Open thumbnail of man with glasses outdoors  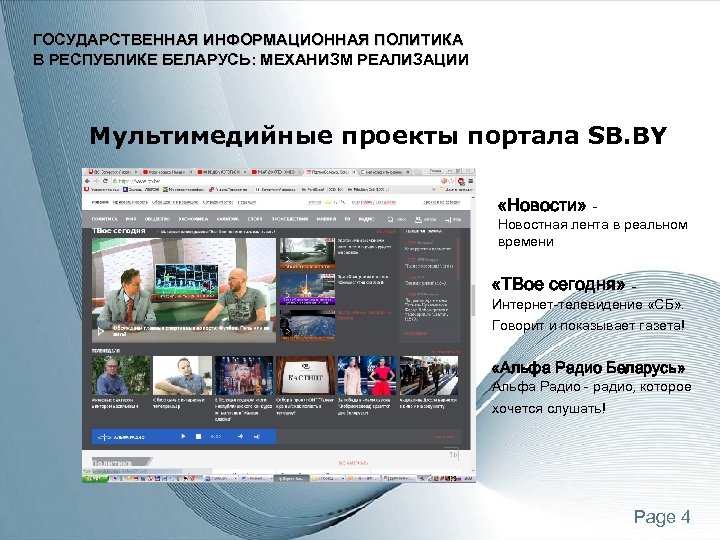coord(121,376)
